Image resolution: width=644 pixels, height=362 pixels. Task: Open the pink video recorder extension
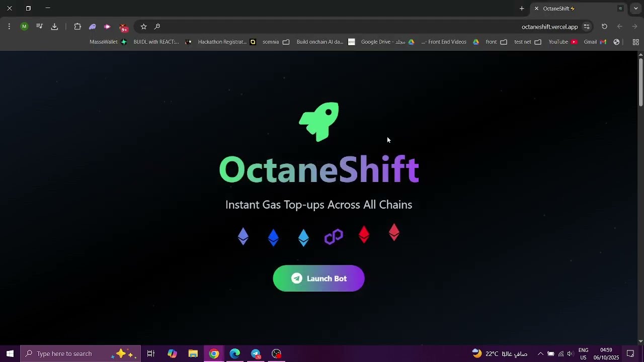pyautogui.click(x=107, y=27)
